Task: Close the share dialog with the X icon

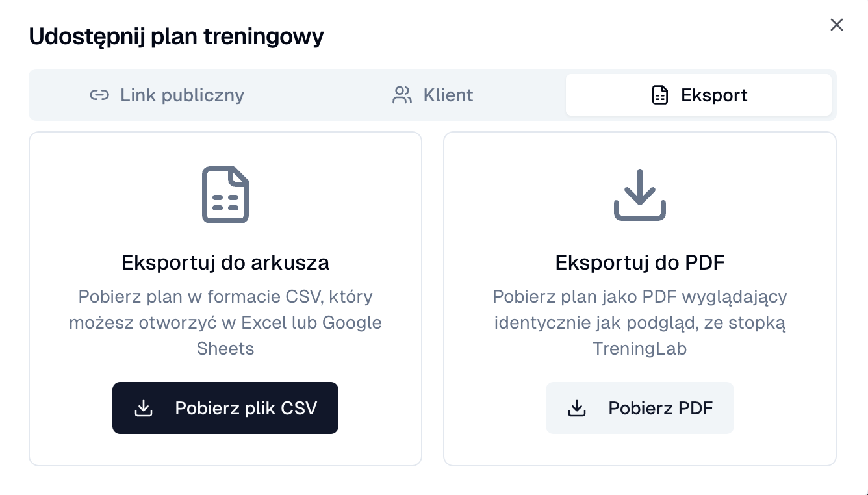Action: coord(836,25)
